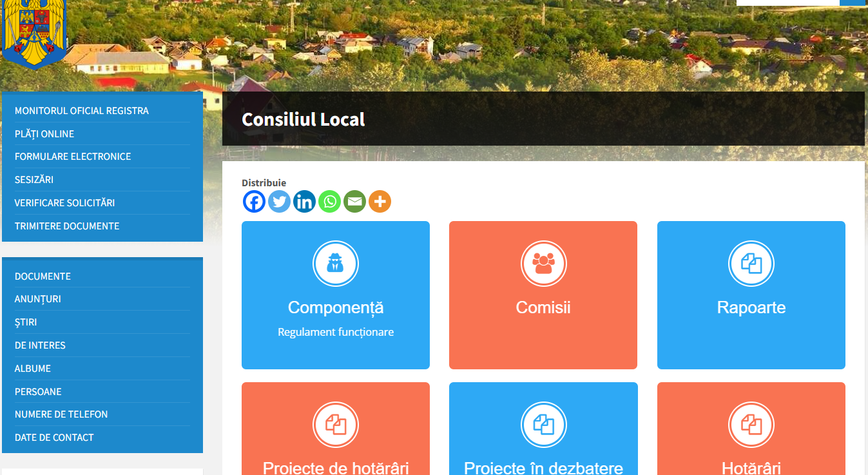The image size is (868, 475).
Task: Open the Proiecte de hotărâri tile
Action: pos(336,467)
